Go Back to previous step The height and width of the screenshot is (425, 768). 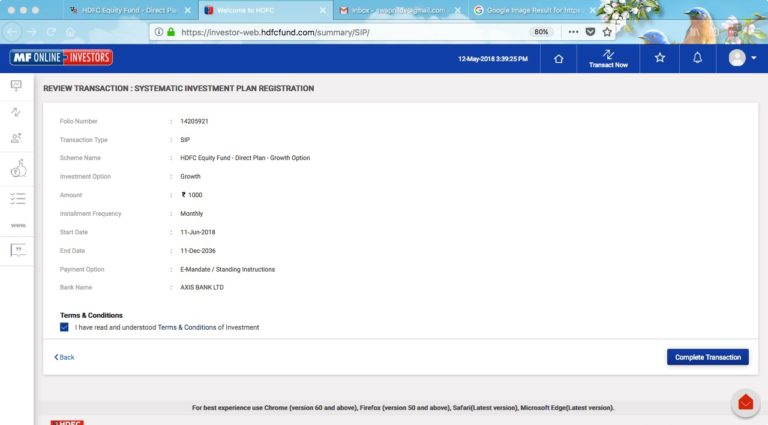(x=64, y=357)
